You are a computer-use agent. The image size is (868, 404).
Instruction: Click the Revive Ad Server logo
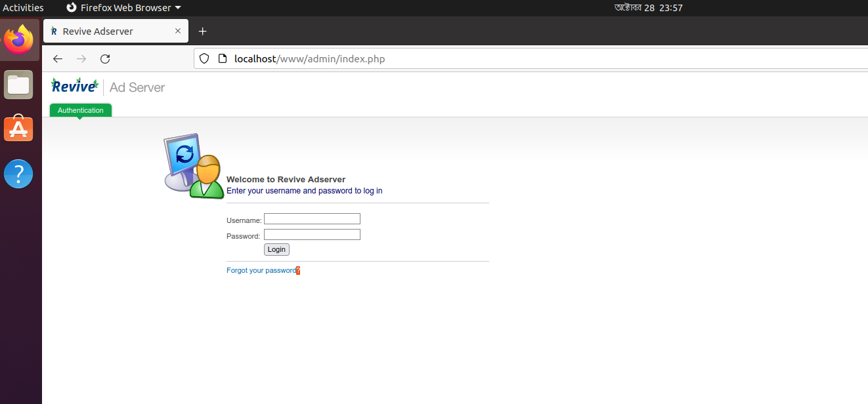(x=74, y=85)
